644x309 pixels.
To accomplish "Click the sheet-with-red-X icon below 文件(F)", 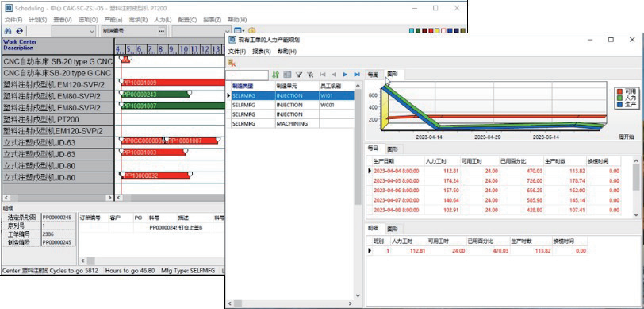I will (x=232, y=63).
